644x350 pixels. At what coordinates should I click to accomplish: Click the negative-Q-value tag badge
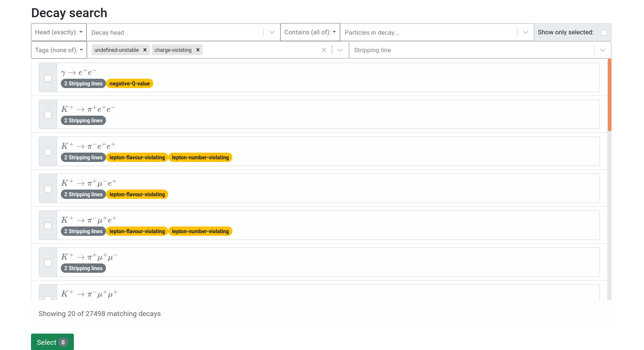129,84
